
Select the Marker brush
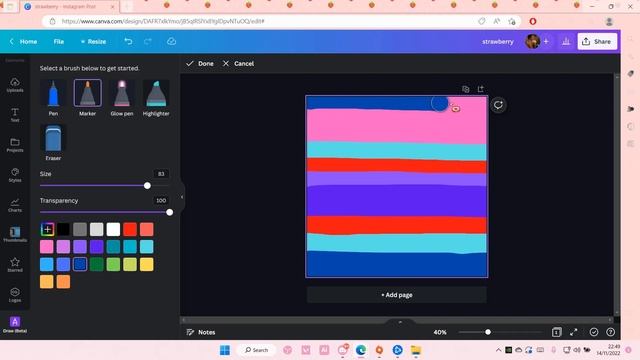click(x=87, y=98)
